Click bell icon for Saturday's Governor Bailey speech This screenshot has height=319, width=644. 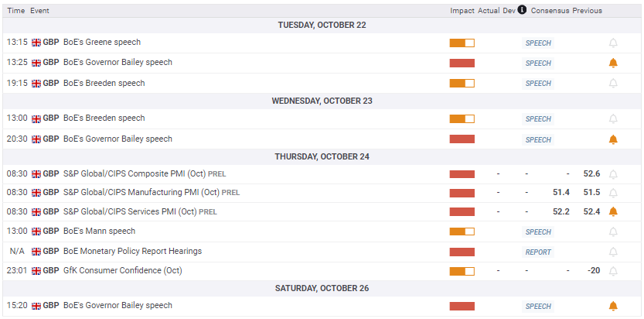pyautogui.click(x=613, y=306)
